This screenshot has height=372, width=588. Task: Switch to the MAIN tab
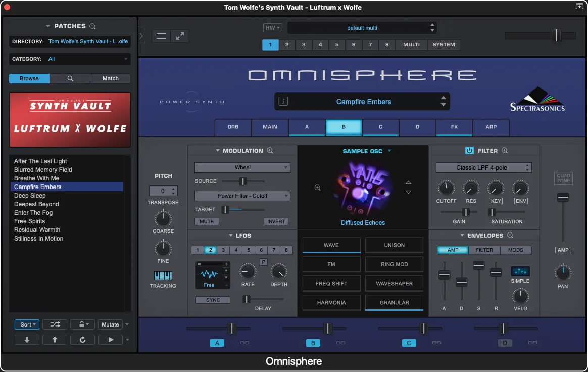270,127
